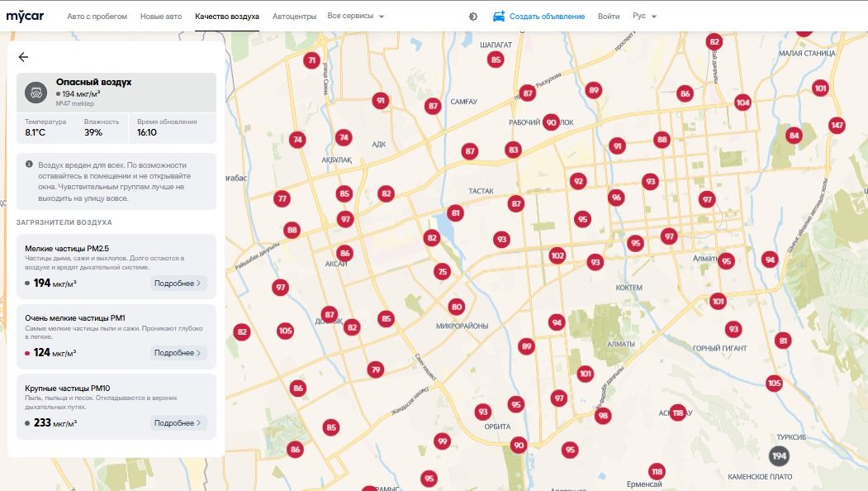Click the Создать объявление link
Viewport: 868px width, 491px height.
pyautogui.click(x=547, y=17)
